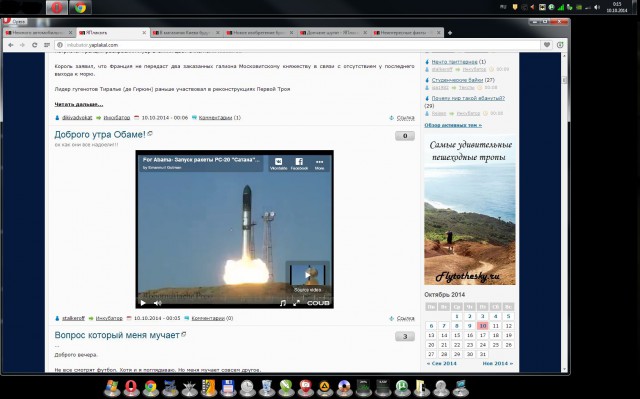Click the site info icon before the URL
640x399 pixels.
[60, 45]
